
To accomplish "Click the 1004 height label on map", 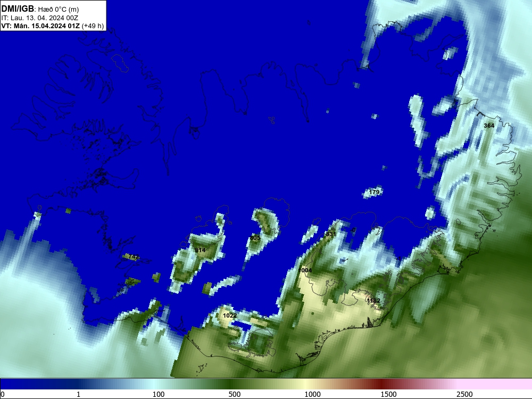I will pos(305,270).
